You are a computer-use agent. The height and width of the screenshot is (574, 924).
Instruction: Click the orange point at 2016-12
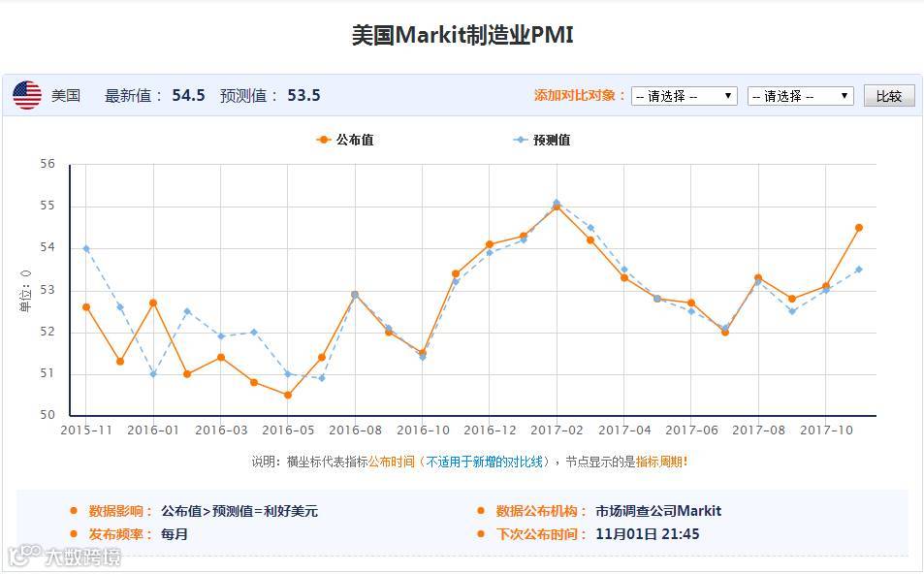(x=489, y=244)
